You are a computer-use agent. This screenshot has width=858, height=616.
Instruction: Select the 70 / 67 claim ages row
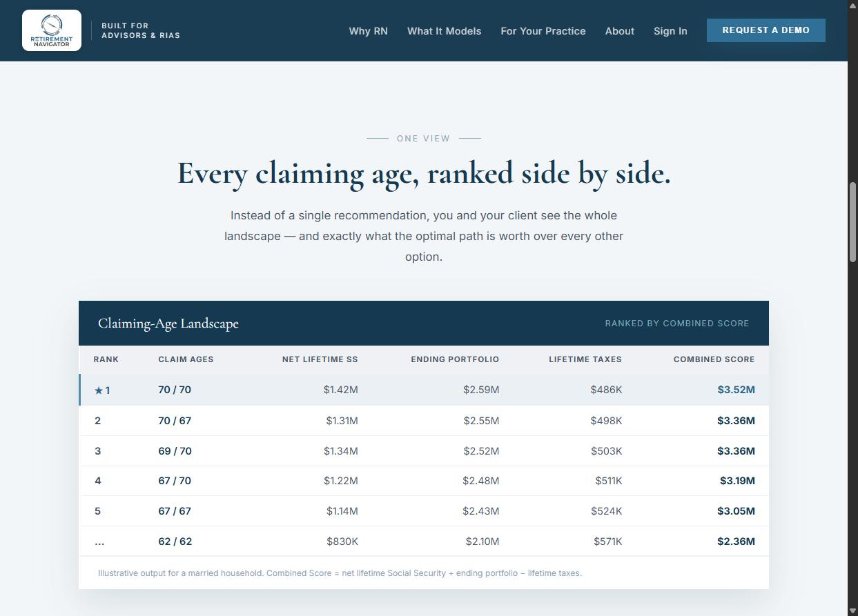click(424, 421)
